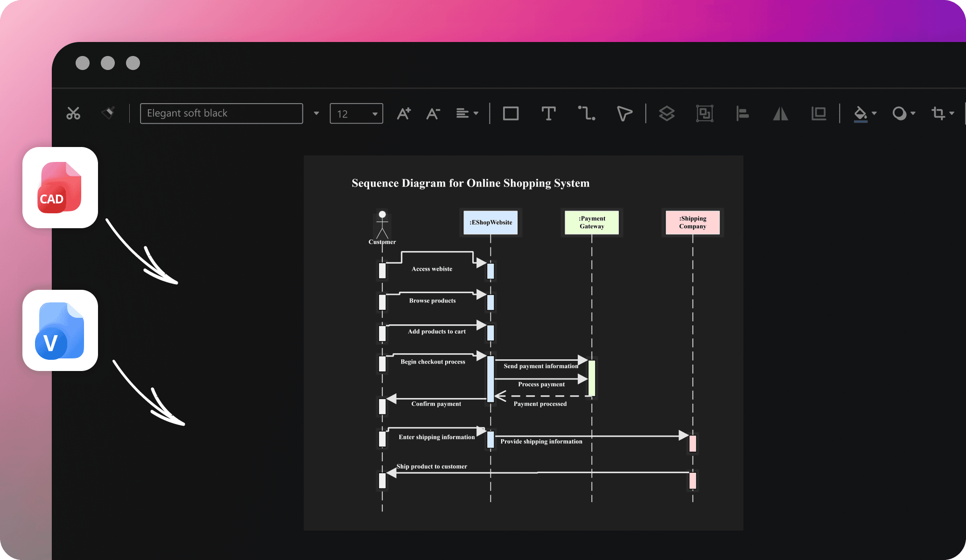The image size is (966, 560).
Task: Toggle the flip/mirror icon
Action: coord(780,112)
